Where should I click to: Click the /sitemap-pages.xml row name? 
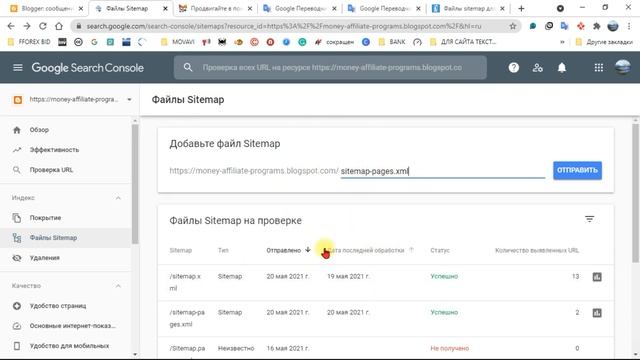(187, 318)
